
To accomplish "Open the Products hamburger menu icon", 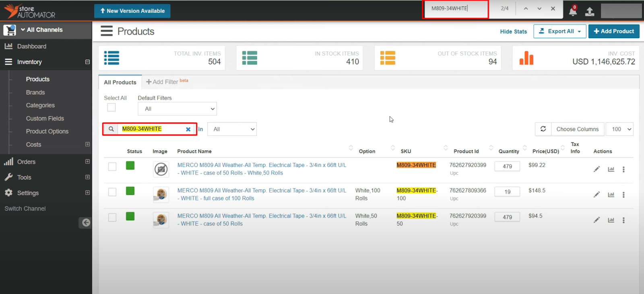I will click(x=107, y=31).
